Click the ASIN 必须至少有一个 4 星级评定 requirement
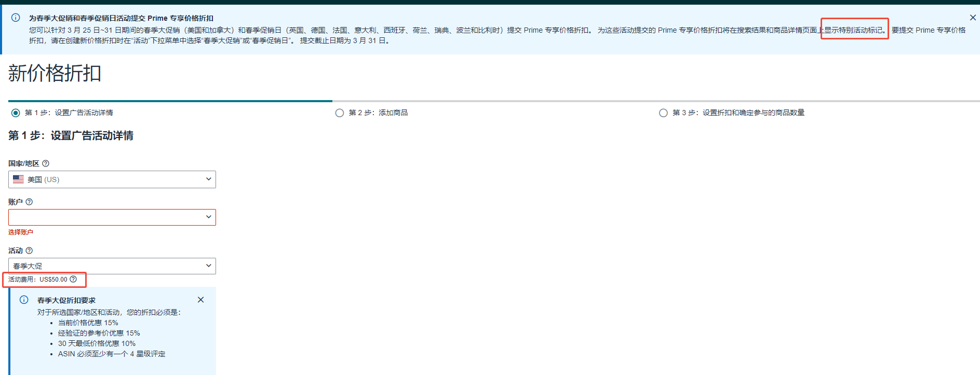This screenshot has height=375, width=980. (112, 354)
